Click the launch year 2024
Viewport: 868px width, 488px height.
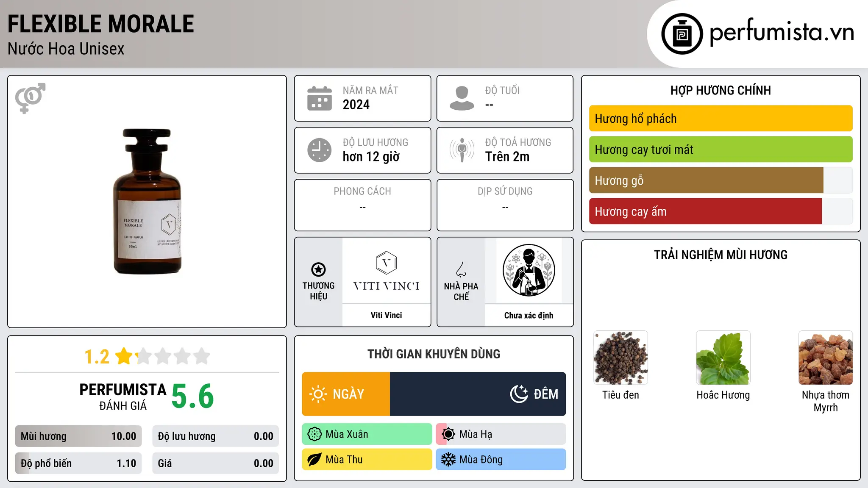356,105
